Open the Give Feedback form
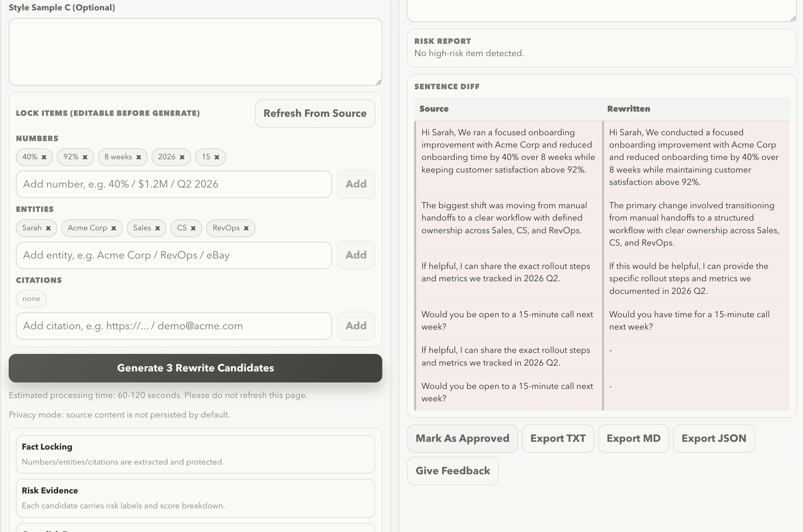 coord(452,471)
